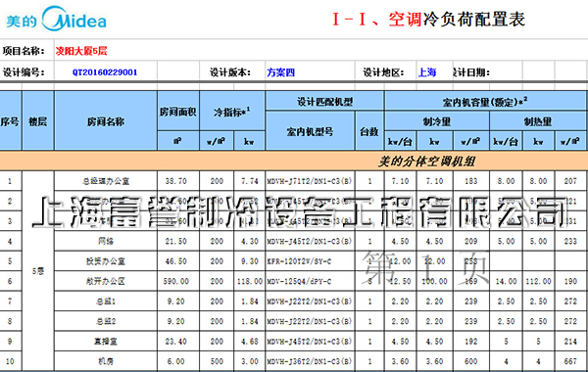This screenshot has height=372, width=588.
Task: Select model MDVH-J71T2/DN1-C3(B)
Action: 310,181
